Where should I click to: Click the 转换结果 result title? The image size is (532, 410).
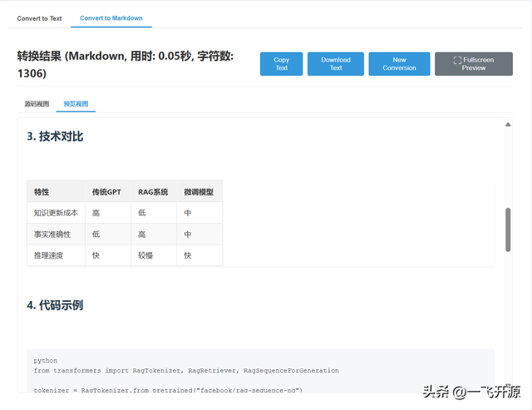(x=126, y=65)
